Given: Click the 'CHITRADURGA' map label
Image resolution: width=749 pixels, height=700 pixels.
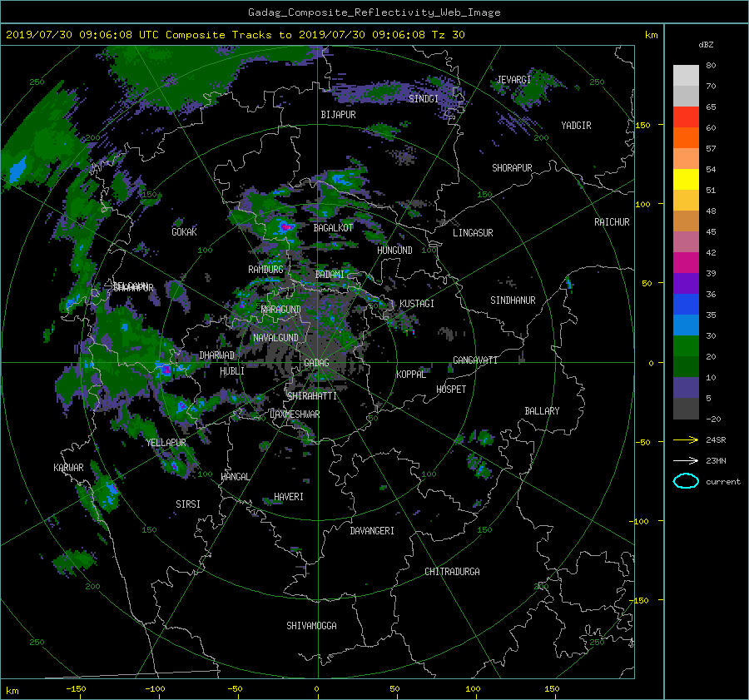Looking at the screenshot, I should [452, 572].
